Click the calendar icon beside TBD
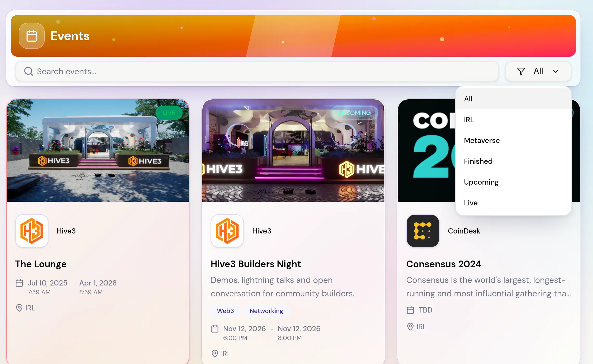Viewport: 593px width, 364px height. coord(410,310)
